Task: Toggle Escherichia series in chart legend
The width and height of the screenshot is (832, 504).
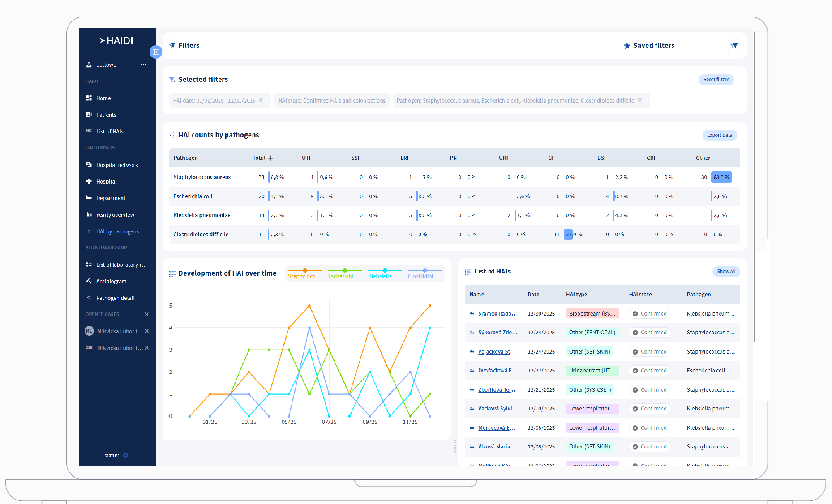Action: coord(344,273)
